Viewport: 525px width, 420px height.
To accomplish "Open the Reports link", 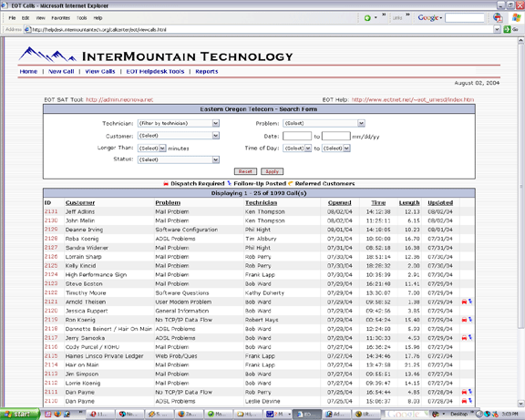I will (x=207, y=71).
